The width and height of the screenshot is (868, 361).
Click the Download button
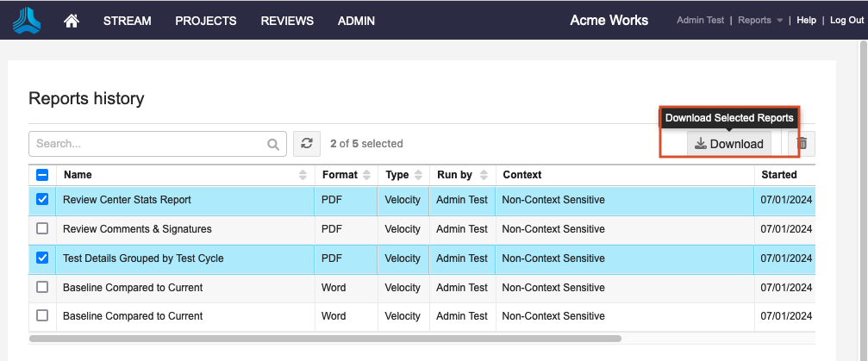[729, 144]
